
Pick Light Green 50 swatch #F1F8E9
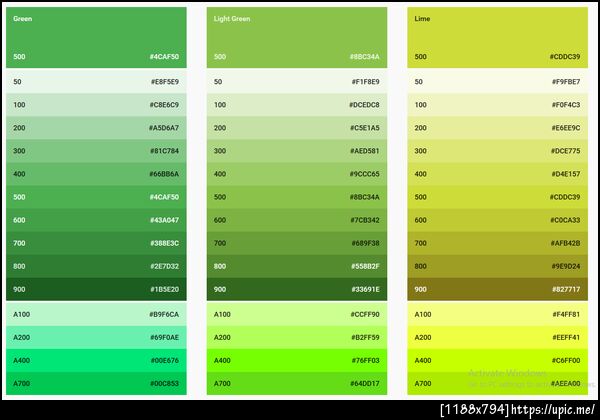[297, 81]
